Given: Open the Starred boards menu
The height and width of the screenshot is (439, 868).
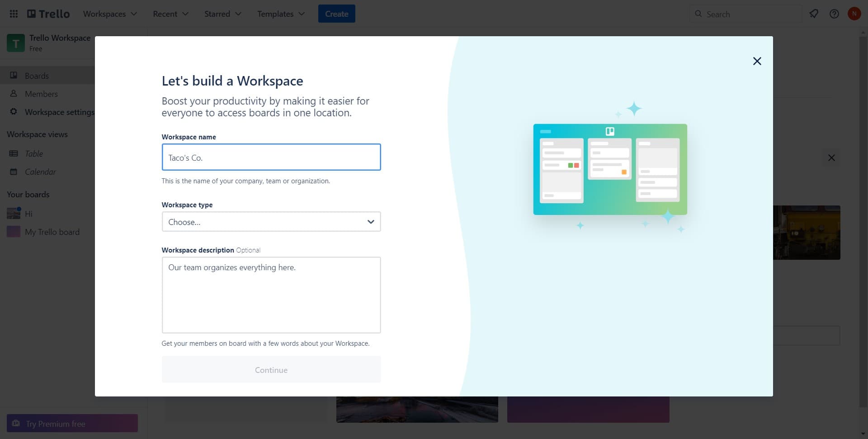Looking at the screenshot, I should click(x=222, y=14).
